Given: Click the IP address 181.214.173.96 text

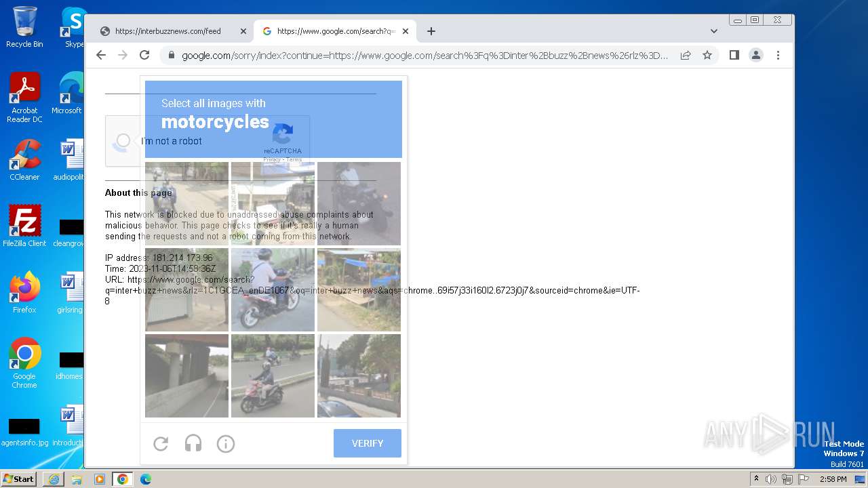Looking at the screenshot, I should coord(159,258).
